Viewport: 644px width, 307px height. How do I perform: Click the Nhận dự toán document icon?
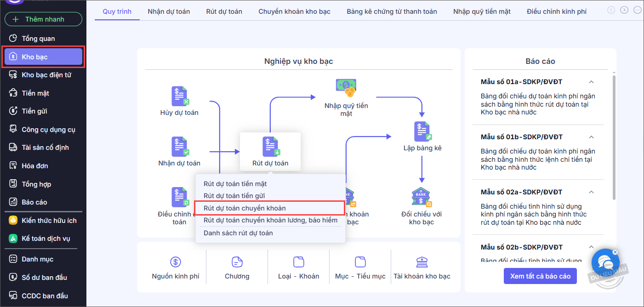(x=180, y=147)
